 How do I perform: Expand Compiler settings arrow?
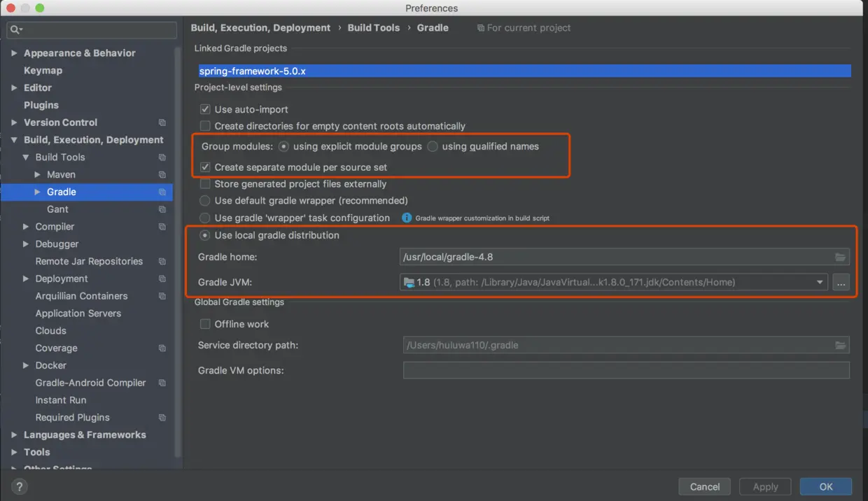26,227
